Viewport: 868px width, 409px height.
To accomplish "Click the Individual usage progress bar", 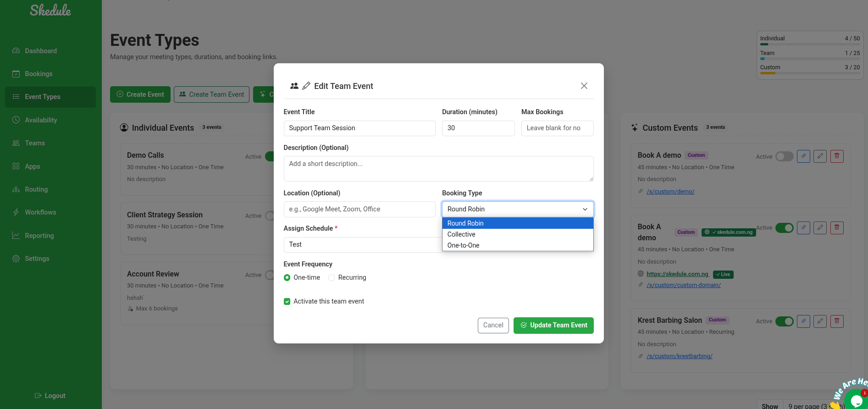I will click(810, 44).
